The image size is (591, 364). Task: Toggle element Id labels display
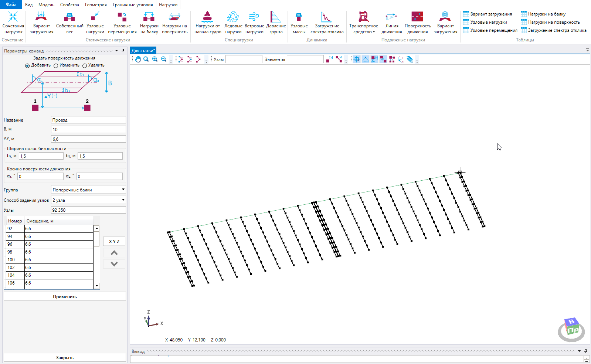(x=339, y=59)
